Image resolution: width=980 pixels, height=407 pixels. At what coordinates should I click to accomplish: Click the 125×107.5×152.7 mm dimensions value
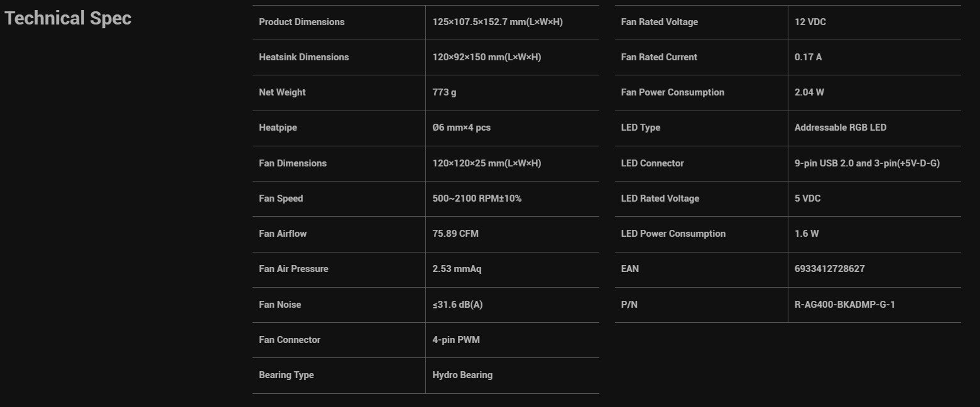point(498,22)
